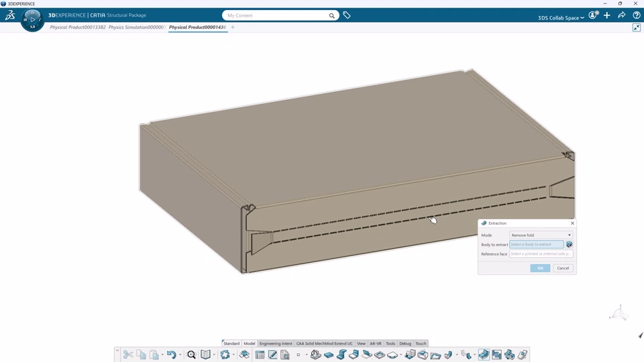Click the Extraction dialog title icon
This screenshot has width=644, height=362.
[x=484, y=223]
